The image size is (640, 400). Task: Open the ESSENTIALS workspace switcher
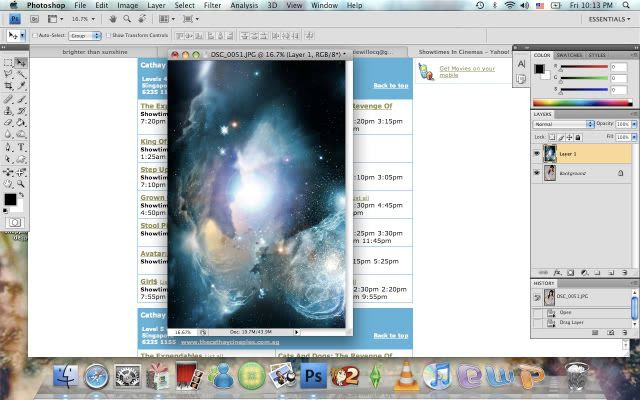click(x=609, y=19)
